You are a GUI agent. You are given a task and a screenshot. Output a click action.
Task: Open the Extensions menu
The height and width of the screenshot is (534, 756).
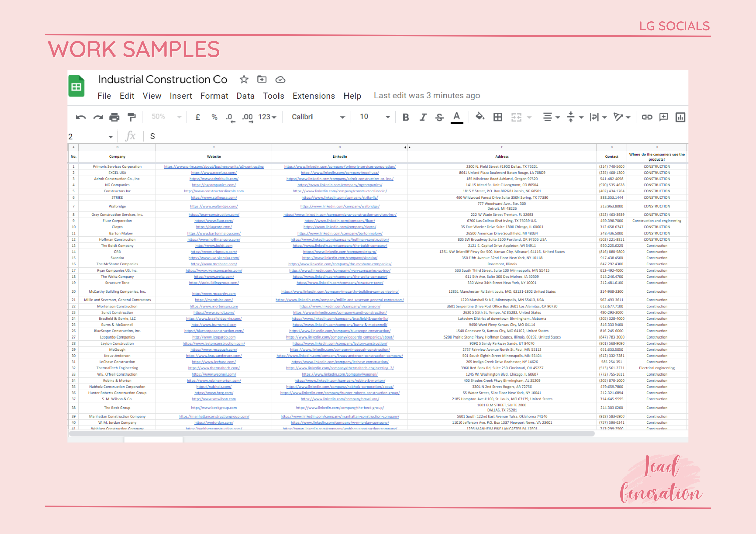314,96
